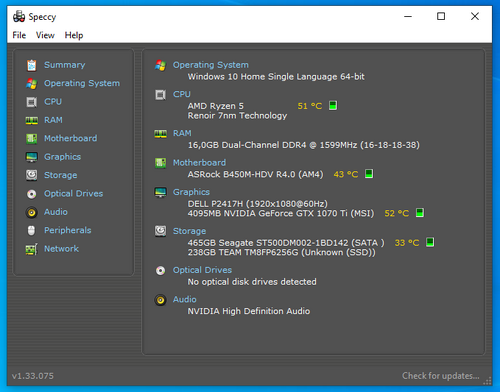Click the Storage disk icon in sidebar
500x392 pixels.
pos(32,175)
